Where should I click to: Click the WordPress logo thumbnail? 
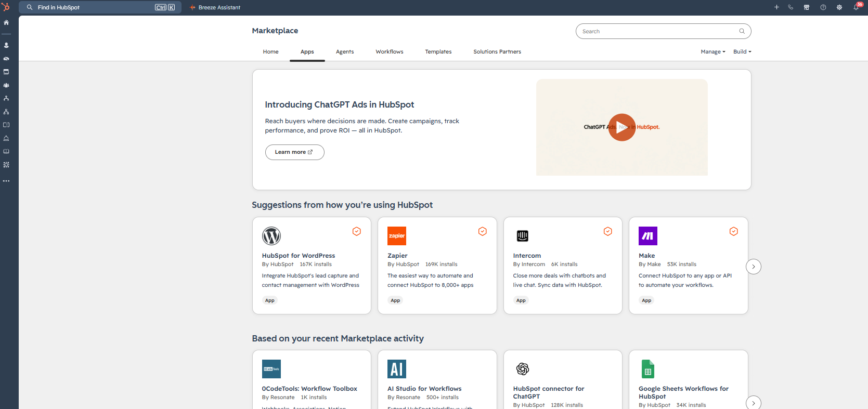click(271, 236)
